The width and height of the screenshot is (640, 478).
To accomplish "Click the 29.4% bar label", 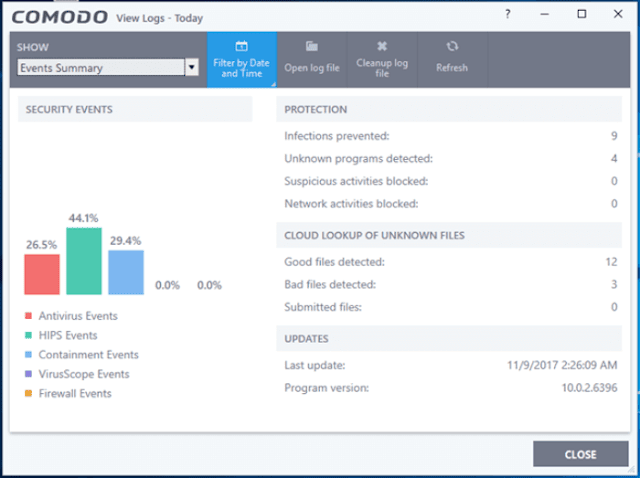I will 126,241.
